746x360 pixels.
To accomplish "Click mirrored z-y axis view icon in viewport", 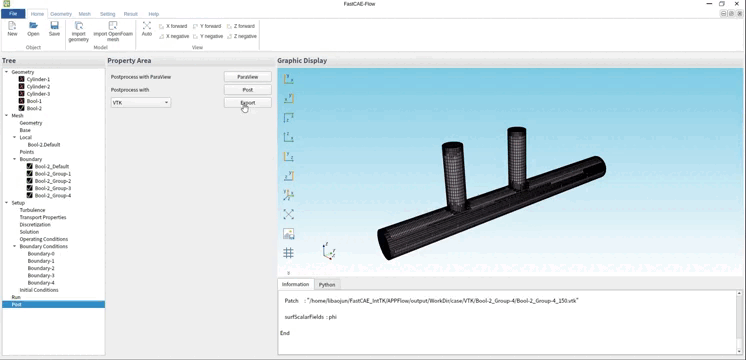I will 288,176.
